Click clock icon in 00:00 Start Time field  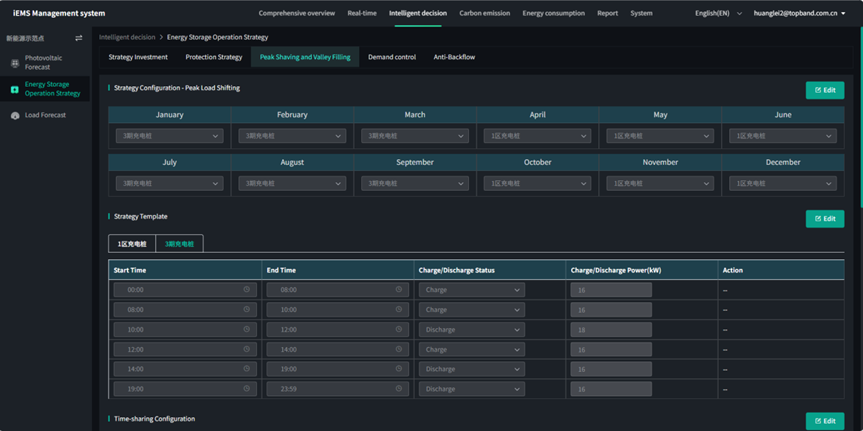point(247,290)
